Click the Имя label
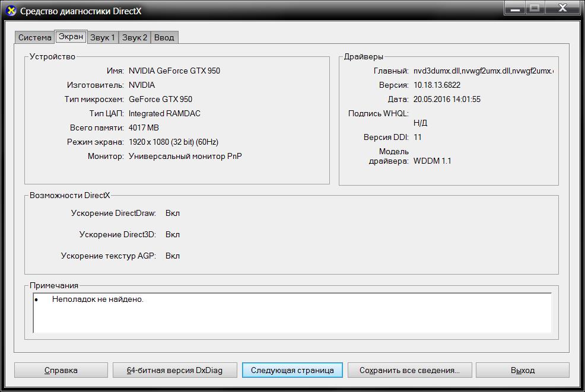 115,71
